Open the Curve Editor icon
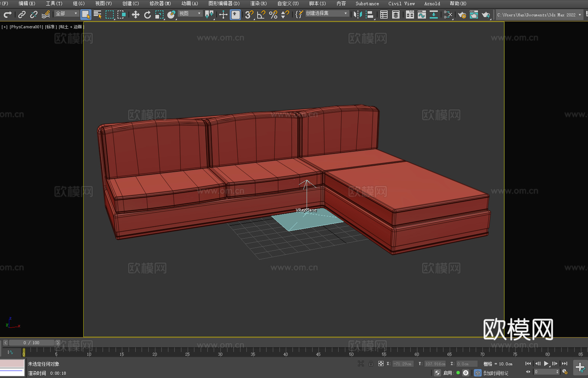Image resolution: width=588 pixels, height=378 pixels. click(422, 14)
